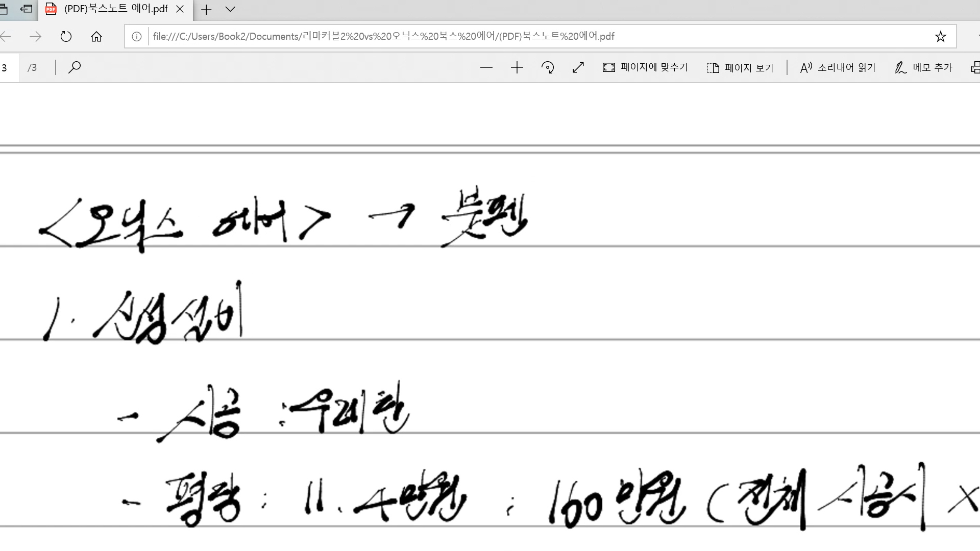Open the 페이지 보기 options
Viewport: 980px width, 551px height.
[x=740, y=67]
